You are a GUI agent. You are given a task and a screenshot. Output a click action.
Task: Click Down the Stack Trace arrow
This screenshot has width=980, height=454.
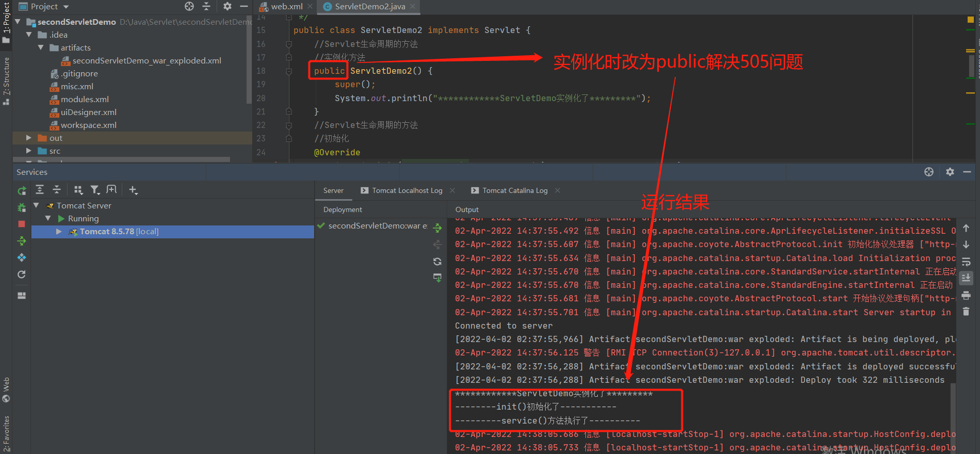(x=966, y=245)
